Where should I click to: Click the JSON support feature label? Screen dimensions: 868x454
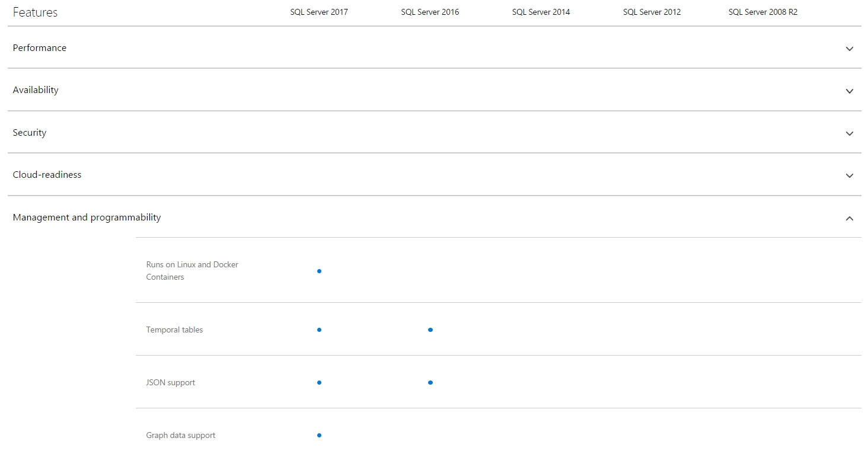pyautogui.click(x=171, y=383)
